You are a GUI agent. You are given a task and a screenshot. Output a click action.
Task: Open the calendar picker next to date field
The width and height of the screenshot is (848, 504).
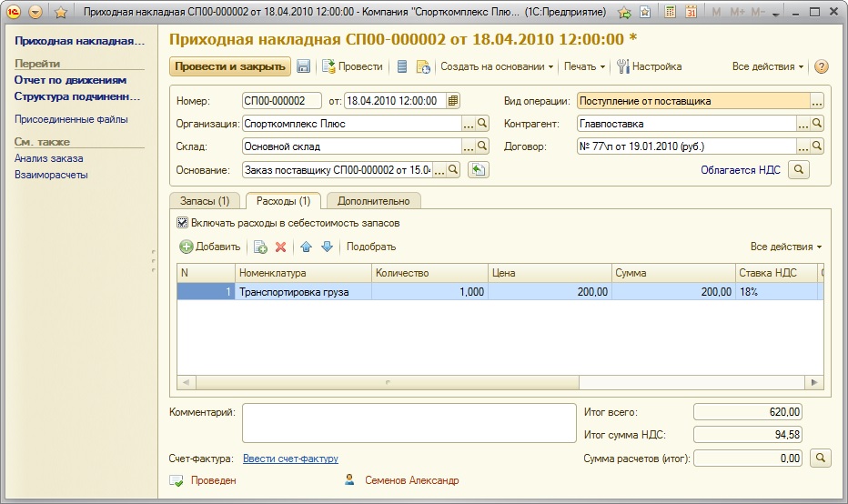point(453,101)
